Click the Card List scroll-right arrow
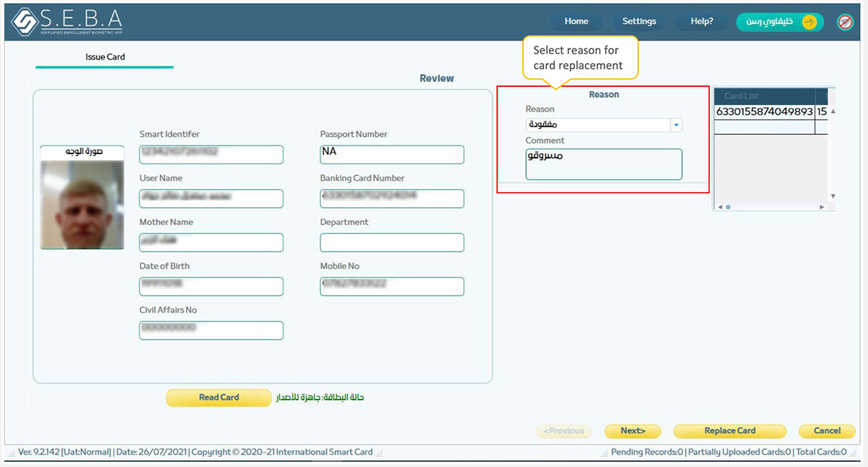868x467 pixels. (822, 207)
